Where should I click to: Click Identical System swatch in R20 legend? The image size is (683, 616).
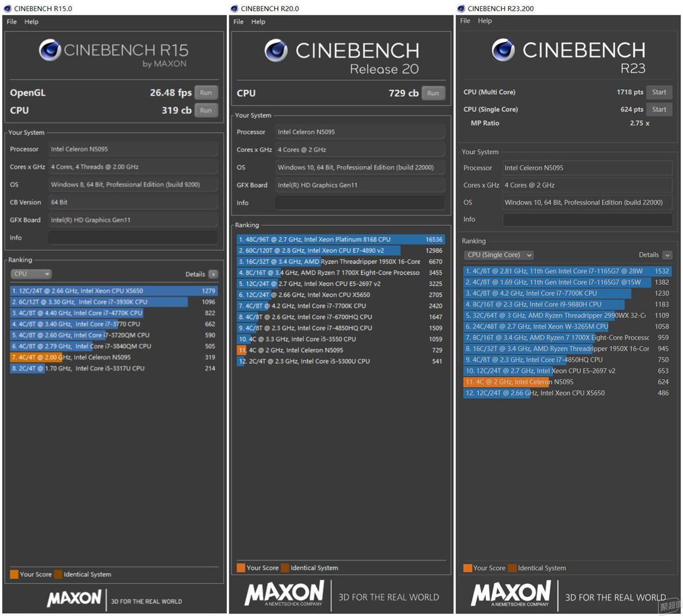point(285,568)
